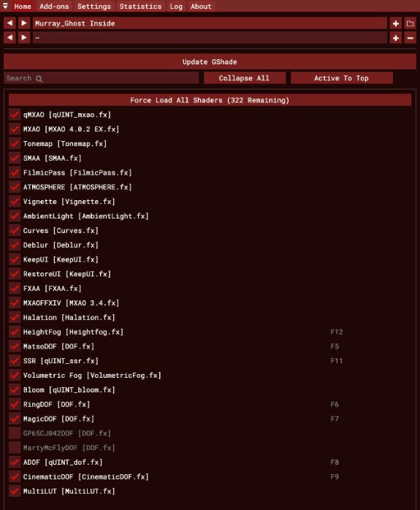The height and width of the screenshot is (510, 420).
Task: Click second row left arrow button
Action: click(9, 37)
